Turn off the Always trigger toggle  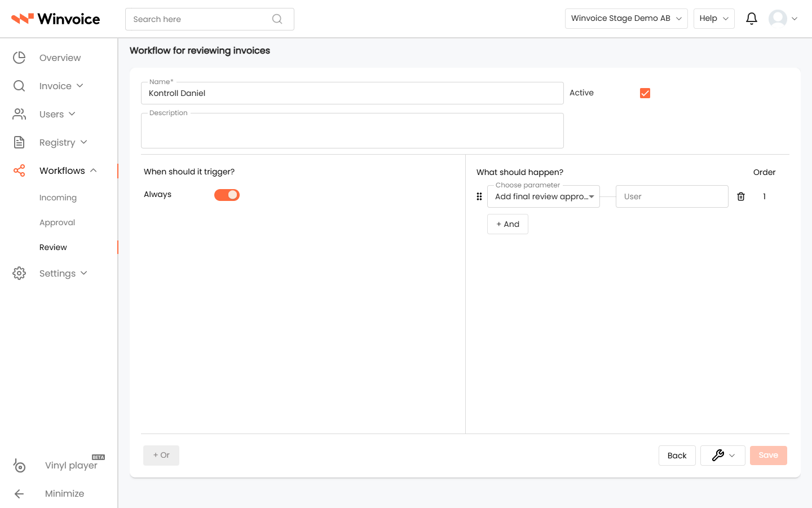(x=227, y=195)
